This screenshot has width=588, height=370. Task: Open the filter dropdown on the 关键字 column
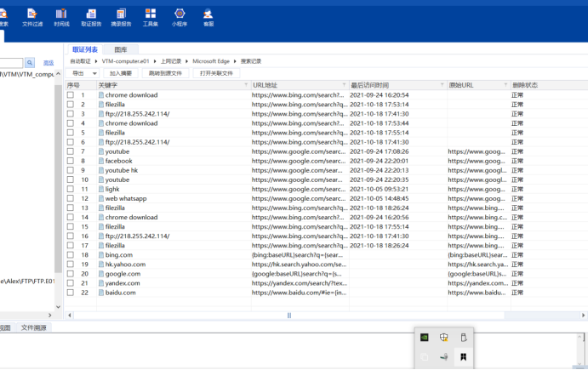[x=246, y=85]
